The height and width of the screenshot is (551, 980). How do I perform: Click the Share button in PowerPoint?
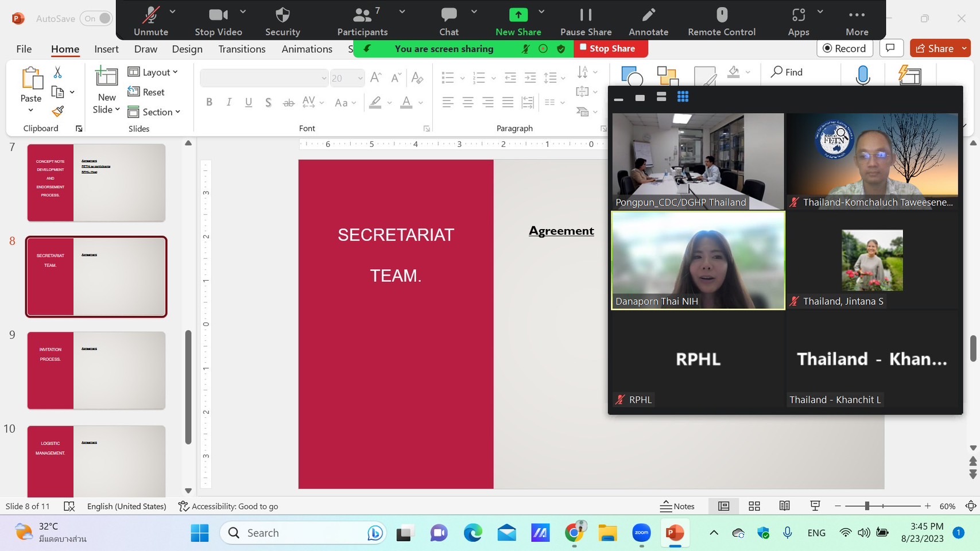[934, 48]
